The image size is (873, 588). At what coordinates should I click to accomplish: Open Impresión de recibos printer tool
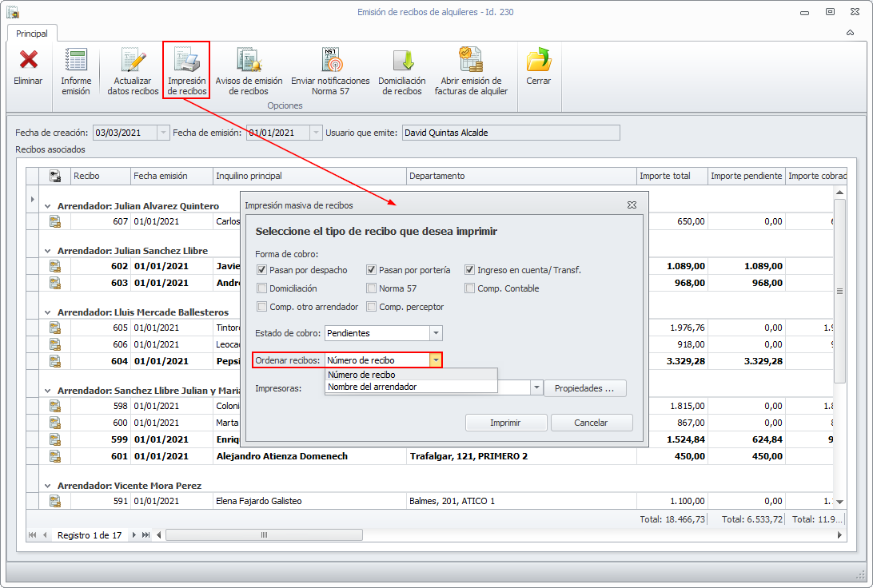(186, 71)
